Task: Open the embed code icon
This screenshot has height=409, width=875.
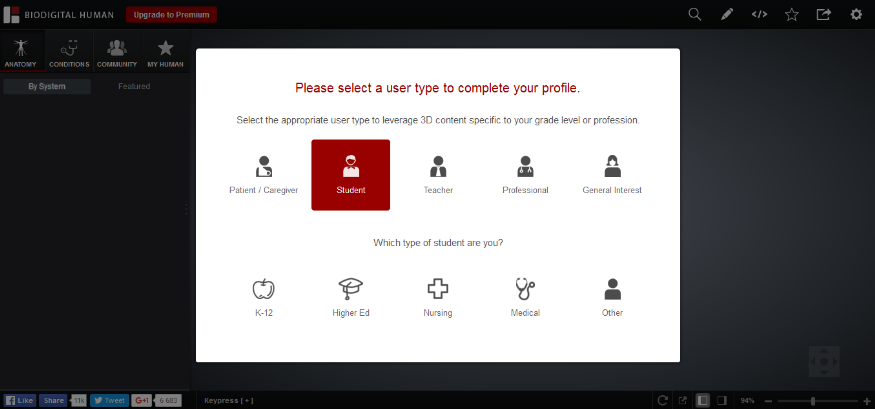Action: click(x=759, y=15)
